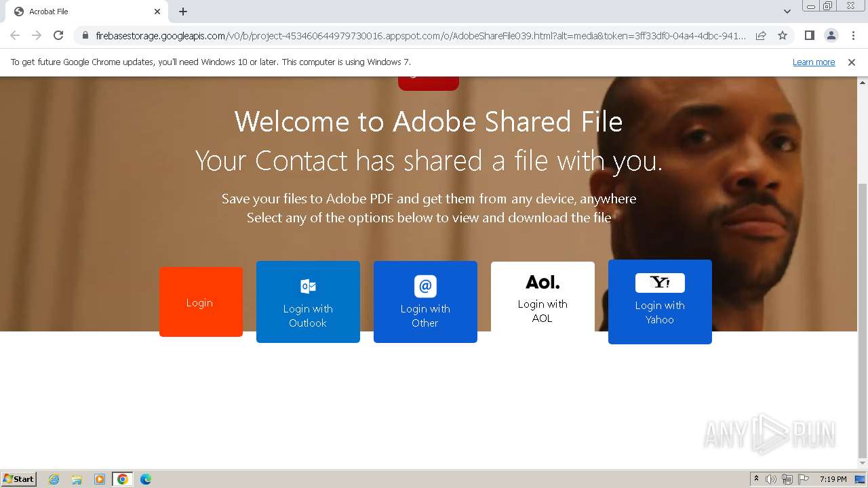Close the Acrobat File tab
The image size is (868, 488).
tap(157, 12)
